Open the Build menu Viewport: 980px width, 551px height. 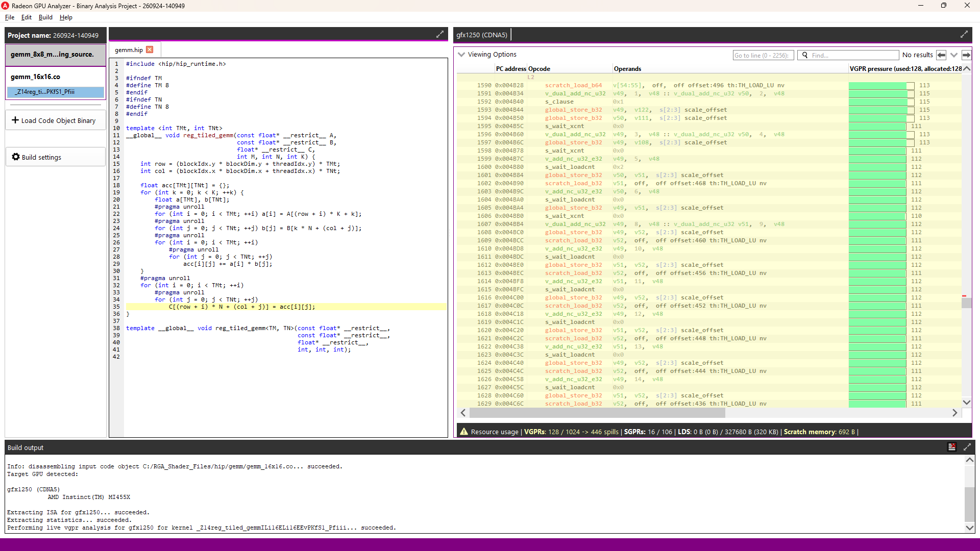[x=45, y=17]
